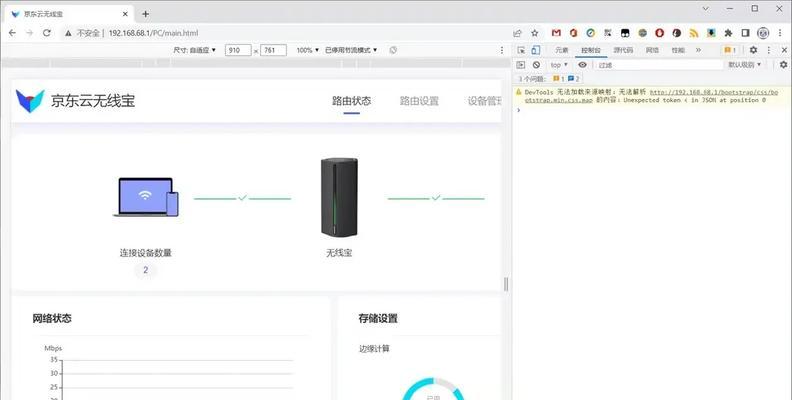792x400 pixels.
Task: Click the console 过滤 filter input
Action: click(x=659, y=65)
